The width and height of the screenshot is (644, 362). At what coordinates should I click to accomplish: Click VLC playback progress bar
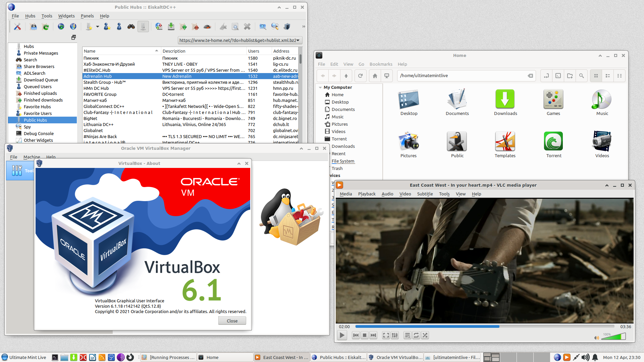point(485,326)
